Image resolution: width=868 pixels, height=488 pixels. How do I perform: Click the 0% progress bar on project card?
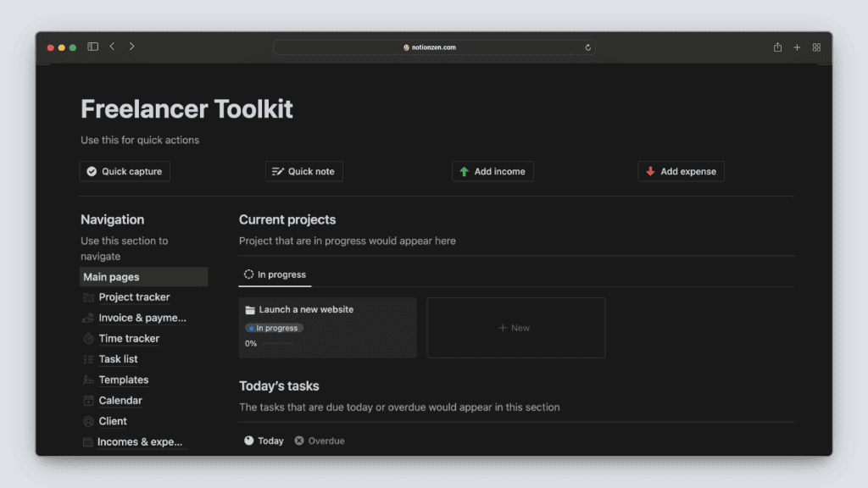(277, 343)
